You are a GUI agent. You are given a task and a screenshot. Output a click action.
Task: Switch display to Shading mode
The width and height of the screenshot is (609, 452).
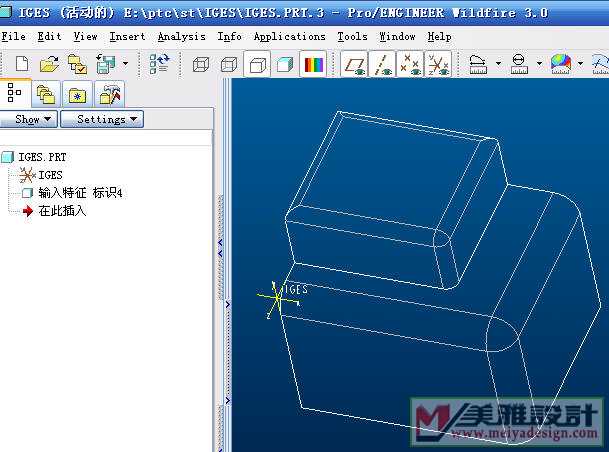(285, 64)
